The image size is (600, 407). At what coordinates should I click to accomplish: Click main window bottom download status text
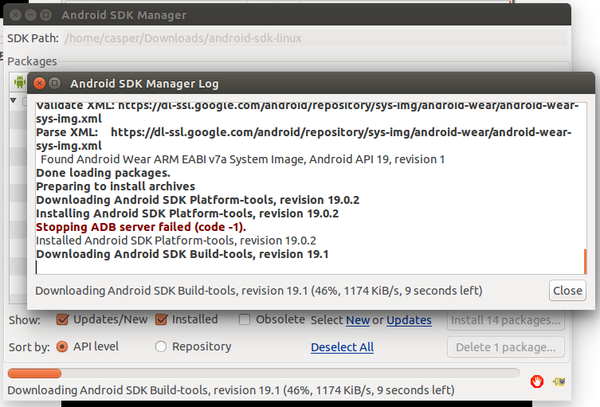pyautogui.click(x=231, y=390)
